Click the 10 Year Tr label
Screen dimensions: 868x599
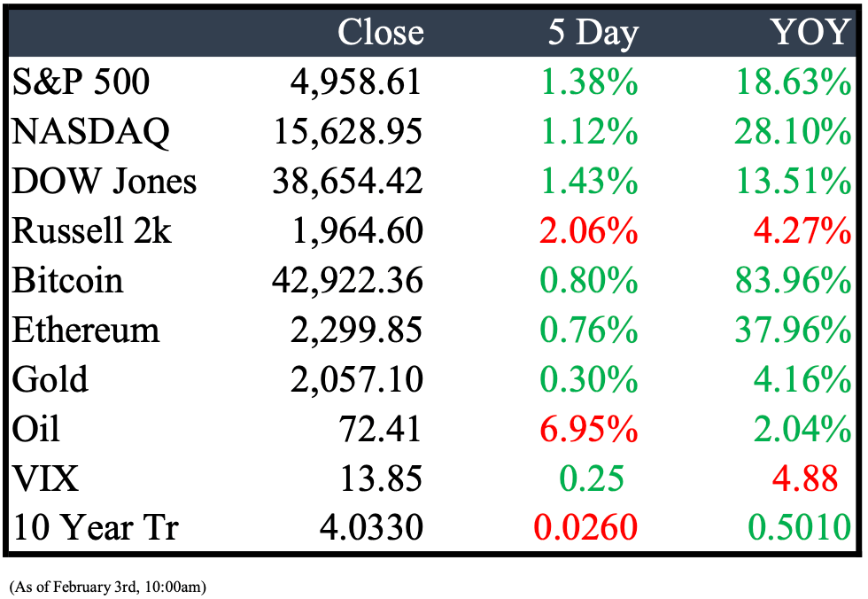point(96,527)
